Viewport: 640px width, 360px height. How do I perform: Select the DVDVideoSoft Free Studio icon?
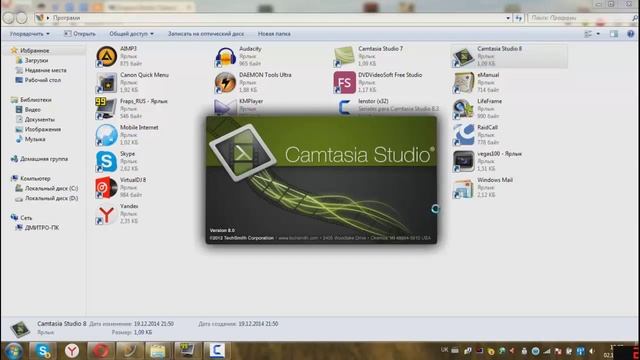pyautogui.click(x=344, y=83)
